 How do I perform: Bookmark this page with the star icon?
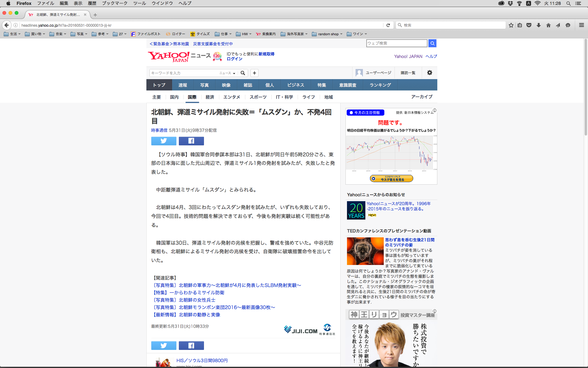coord(511,25)
